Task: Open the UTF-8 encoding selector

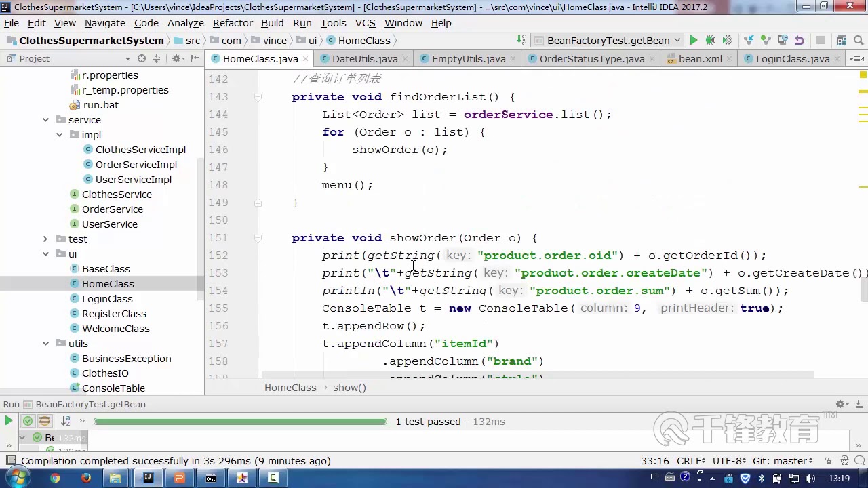Action: [x=731, y=461]
